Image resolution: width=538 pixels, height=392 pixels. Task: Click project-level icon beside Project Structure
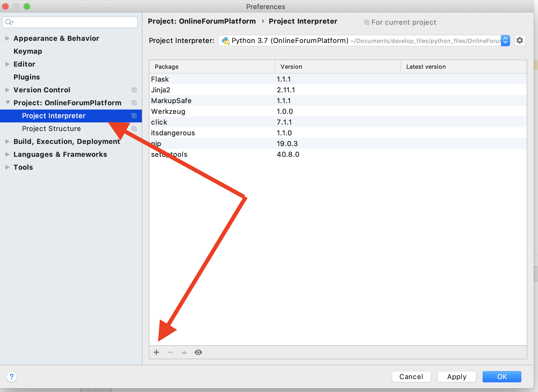coord(134,129)
